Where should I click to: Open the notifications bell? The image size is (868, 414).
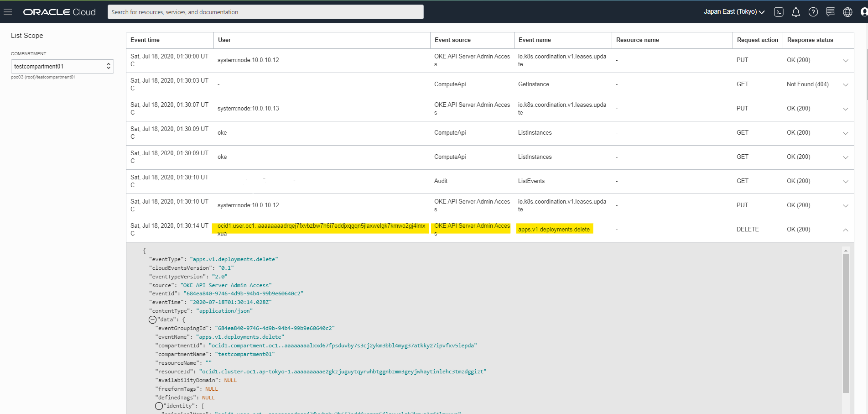tap(796, 12)
